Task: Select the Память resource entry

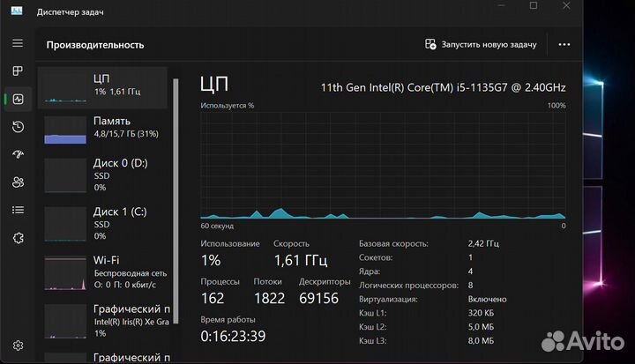Action: [x=105, y=130]
